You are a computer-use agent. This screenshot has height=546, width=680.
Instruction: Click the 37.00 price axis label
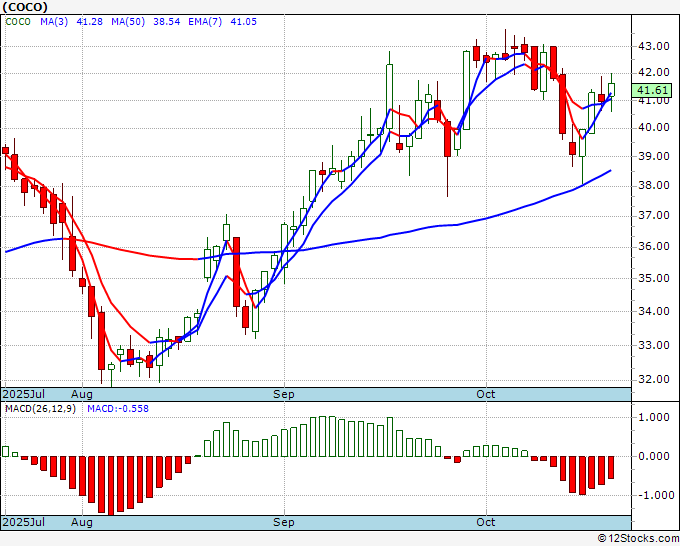click(x=653, y=216)
